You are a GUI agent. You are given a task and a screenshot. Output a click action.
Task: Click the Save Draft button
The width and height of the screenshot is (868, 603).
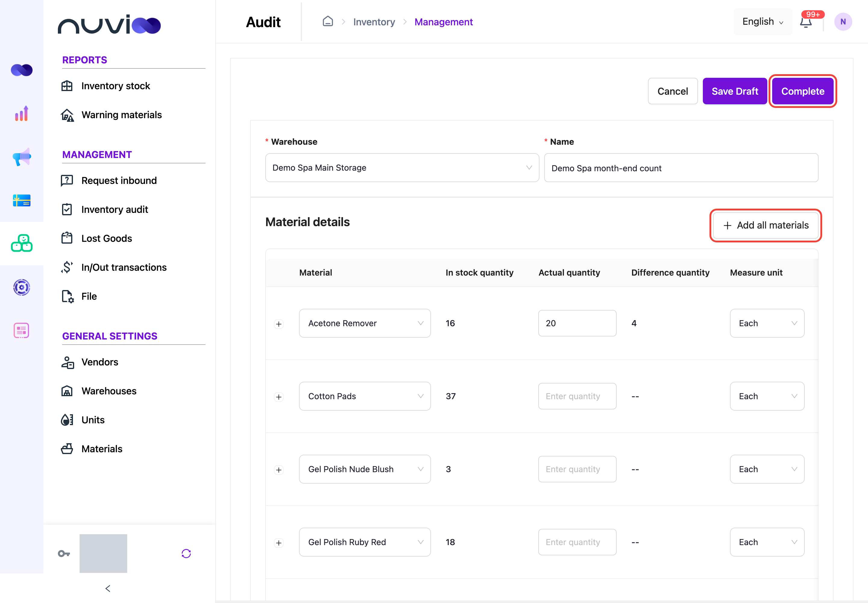click(x=735, y=91)
